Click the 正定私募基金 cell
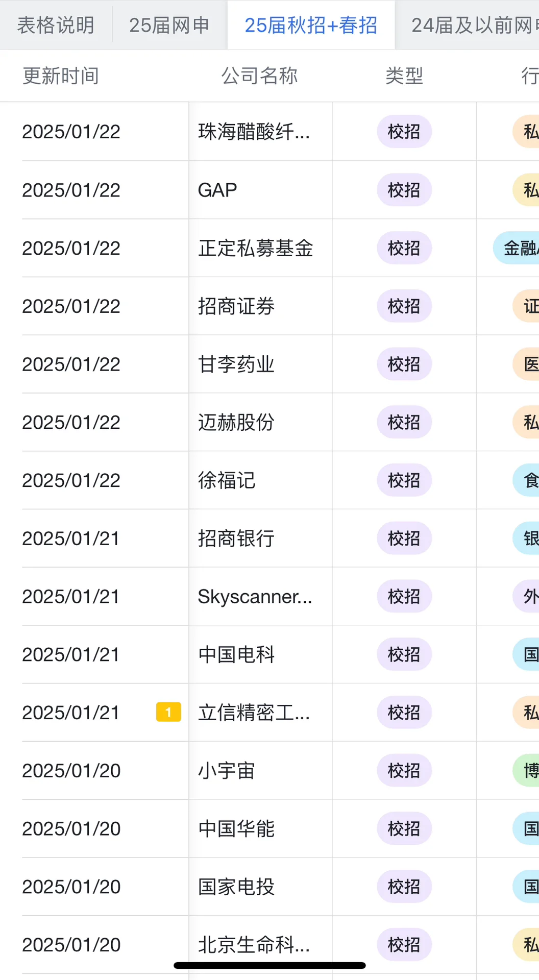 tap(255, 248)
